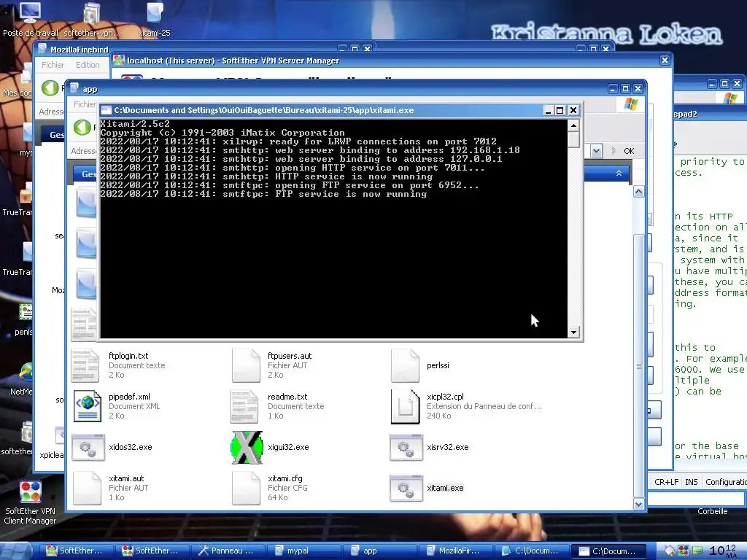Select xitami.aut file icon
Screen dimensions: 747x560
click(x=87, y=488)
